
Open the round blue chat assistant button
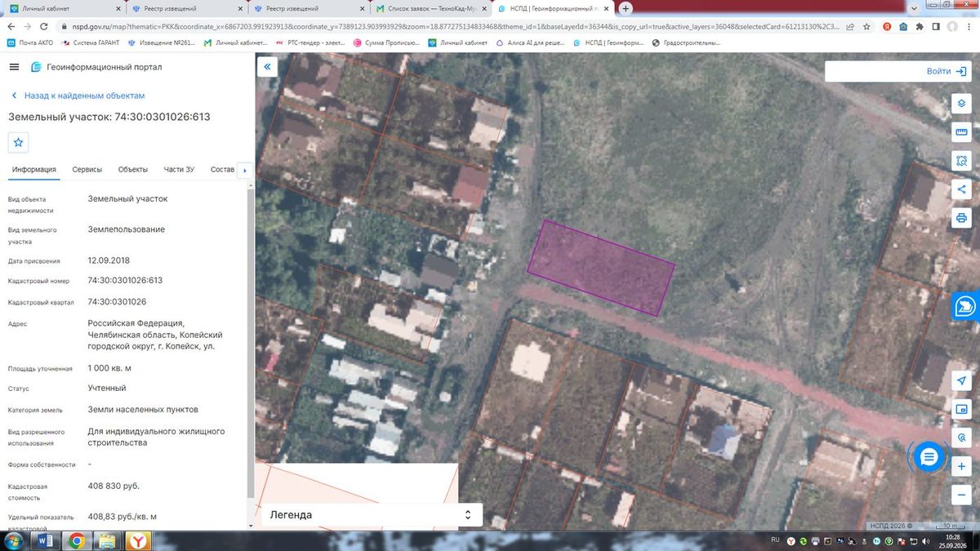929,457
